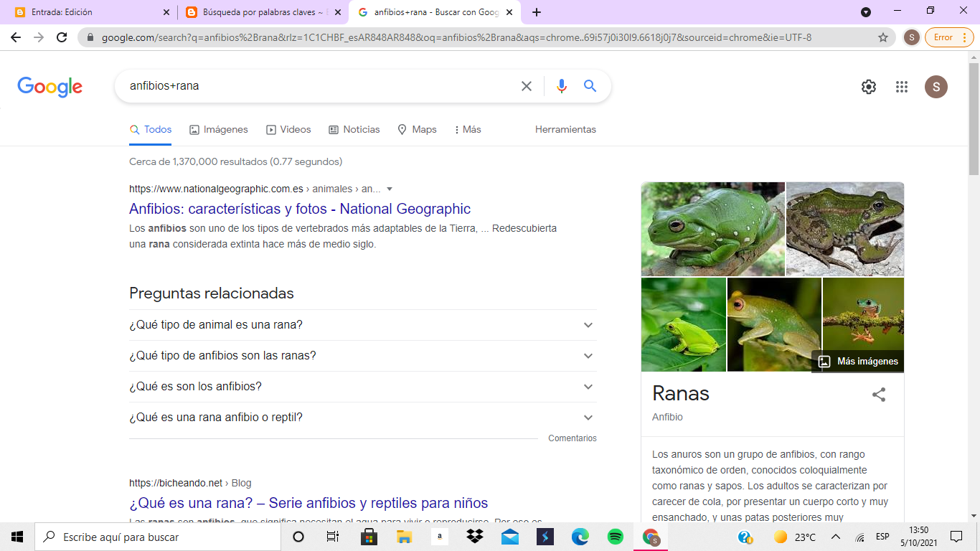Switch to the Imágenes tab
The height and width of the screenshot is (551, 980).
point(219,130)
